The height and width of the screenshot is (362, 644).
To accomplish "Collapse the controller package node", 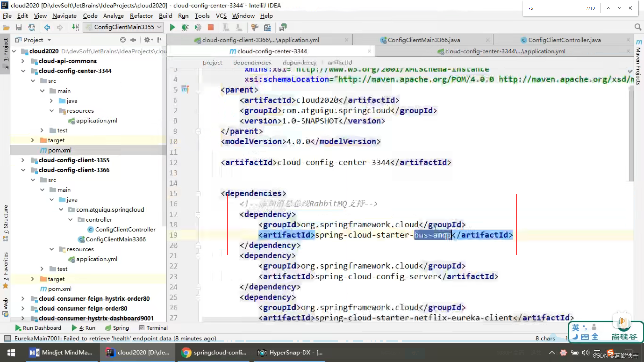I will 70,220.
